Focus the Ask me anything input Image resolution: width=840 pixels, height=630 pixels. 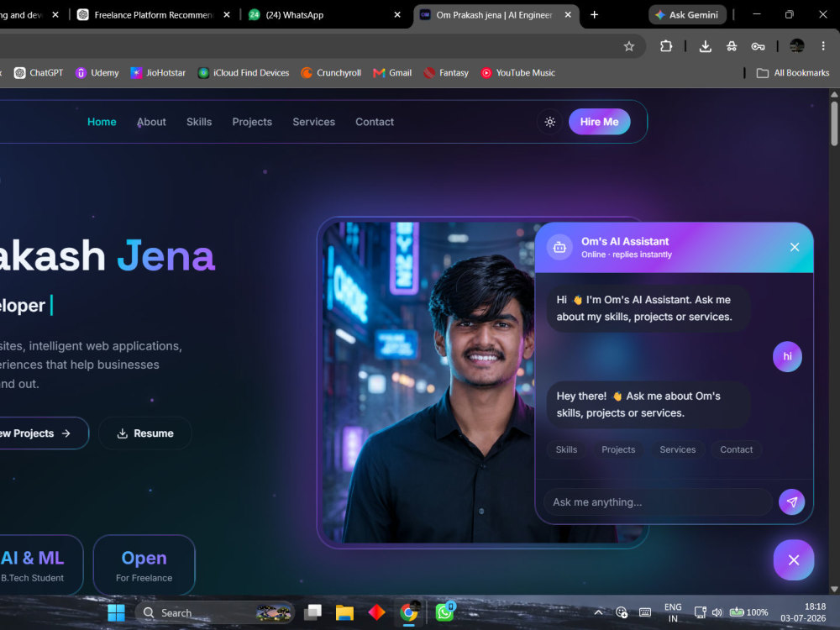[x=658, y=502]
